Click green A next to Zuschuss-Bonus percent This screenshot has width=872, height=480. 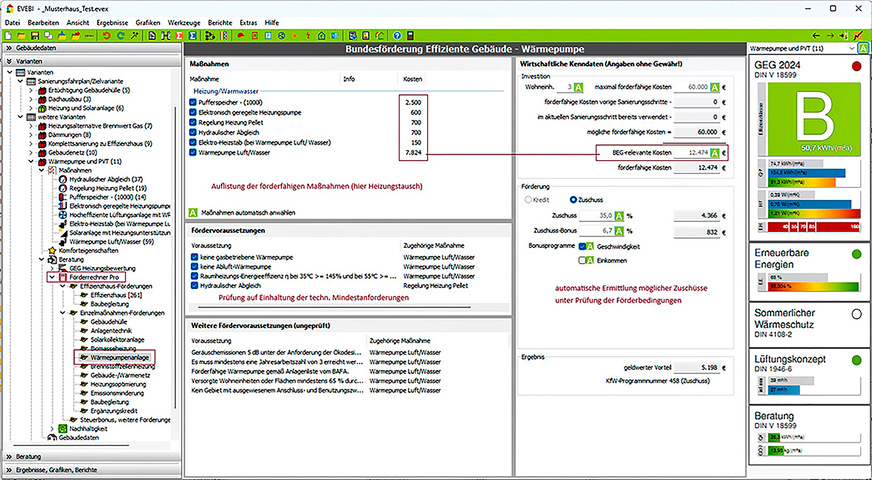(x=619, y=231)
